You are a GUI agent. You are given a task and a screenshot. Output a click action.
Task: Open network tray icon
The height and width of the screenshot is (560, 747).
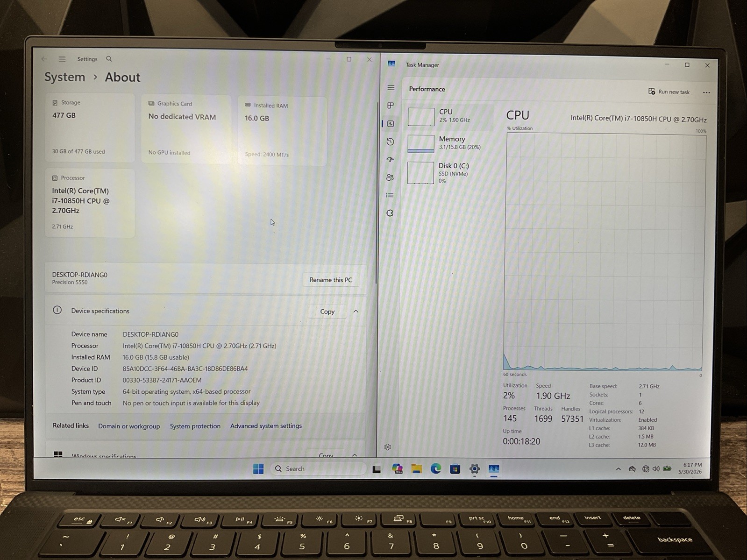click(646, 469)
